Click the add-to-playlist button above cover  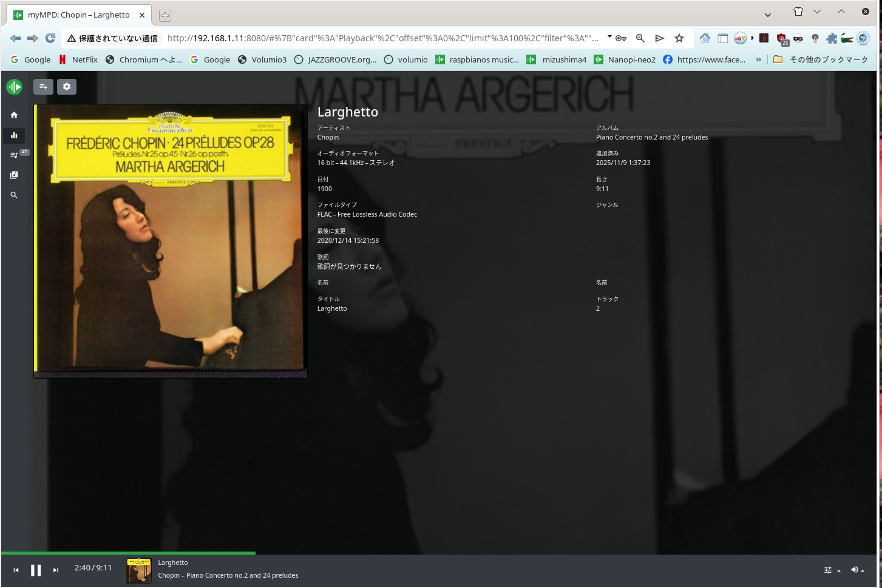(43, 87)
